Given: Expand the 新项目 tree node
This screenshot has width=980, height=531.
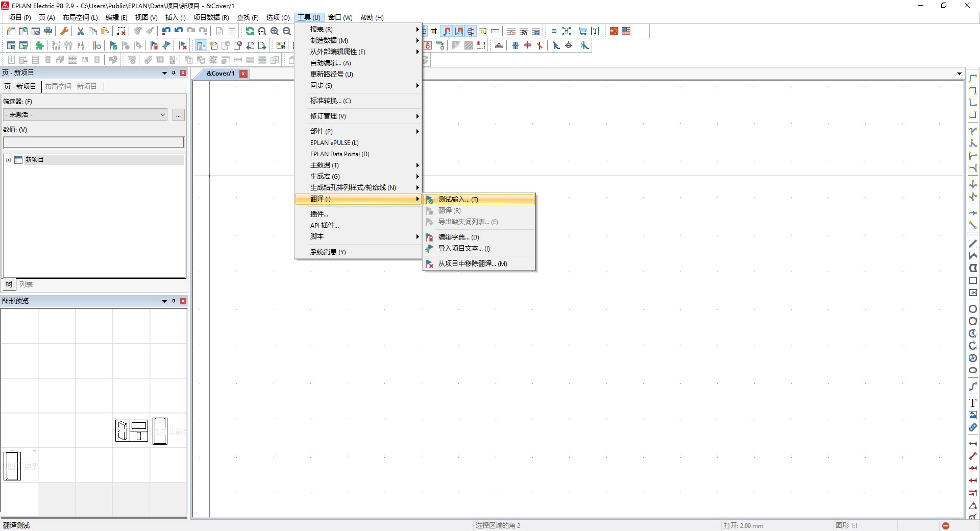Looking at the screenshot, I should click(8, 160).
